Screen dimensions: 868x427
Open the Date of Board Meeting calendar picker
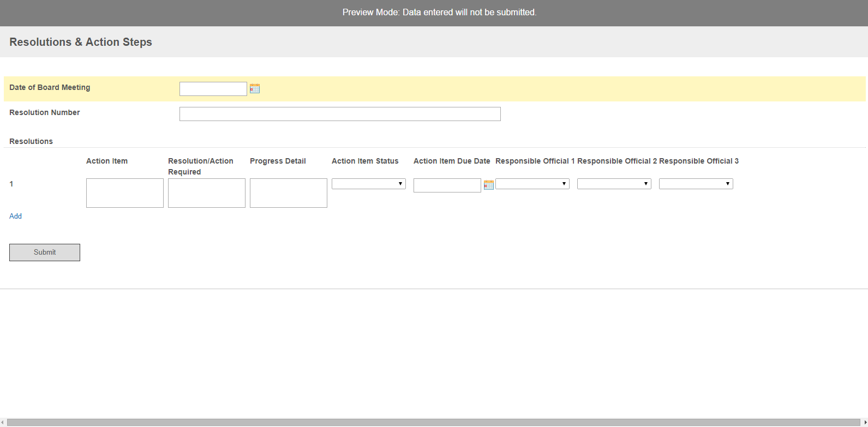coord(255,88)
